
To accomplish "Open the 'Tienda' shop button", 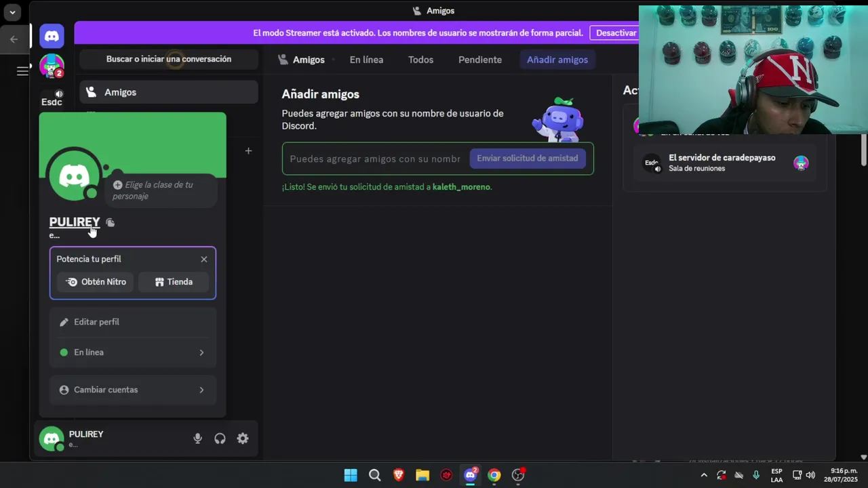I will [174, 282].
